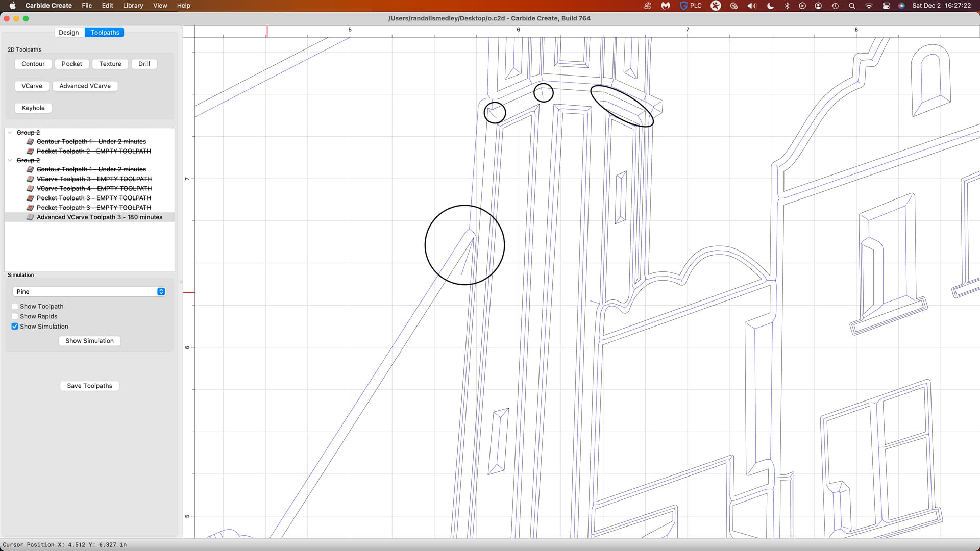The height and width of the screenshot is (551, 980).
Task: Create an Advanced VCarve toolpath
Action: click(85, 86)
